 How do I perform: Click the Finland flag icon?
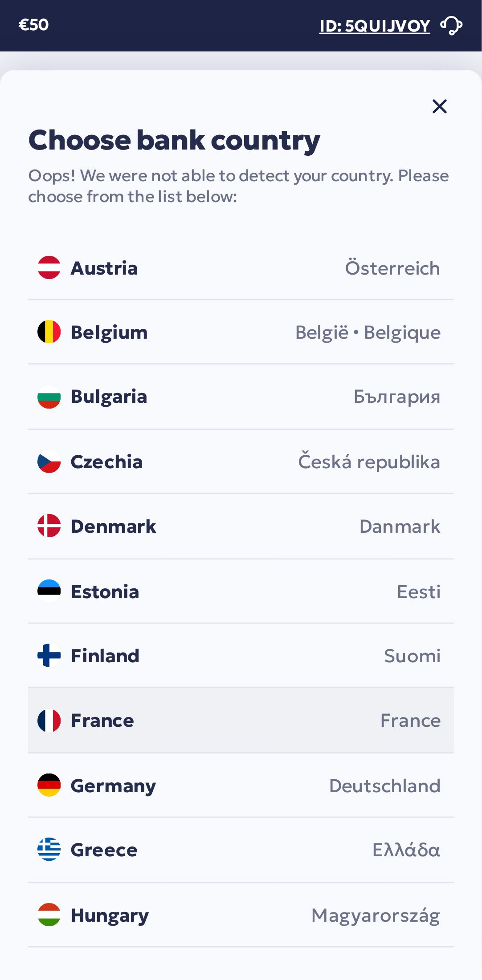click(x=49, y=656)
